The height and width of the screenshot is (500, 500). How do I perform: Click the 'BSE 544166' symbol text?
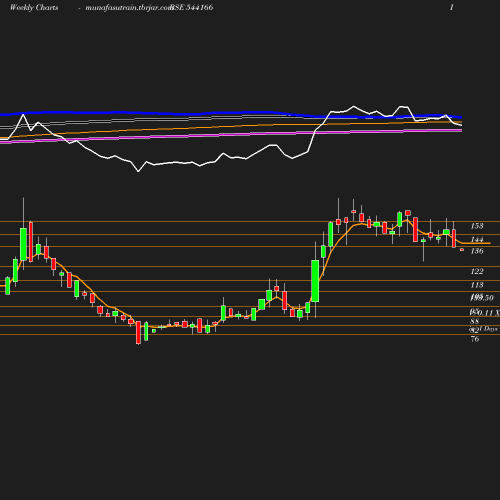[x=192, y=7]
